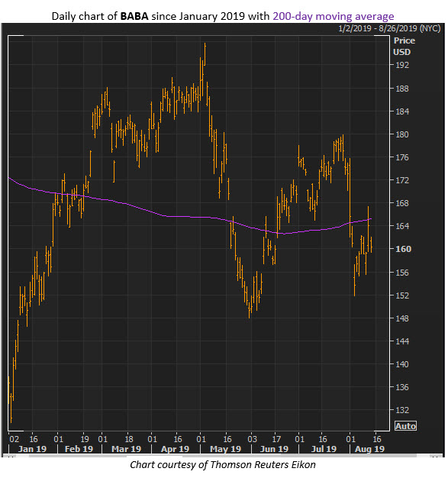
Task: Click the purple 200-day moving average title text
Action: 333,16
